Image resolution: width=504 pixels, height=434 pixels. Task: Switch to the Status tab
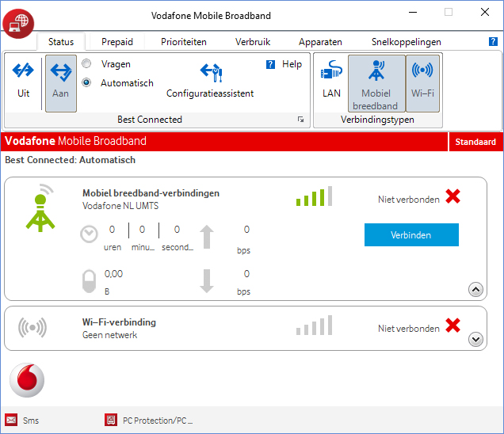coord(61,42)
